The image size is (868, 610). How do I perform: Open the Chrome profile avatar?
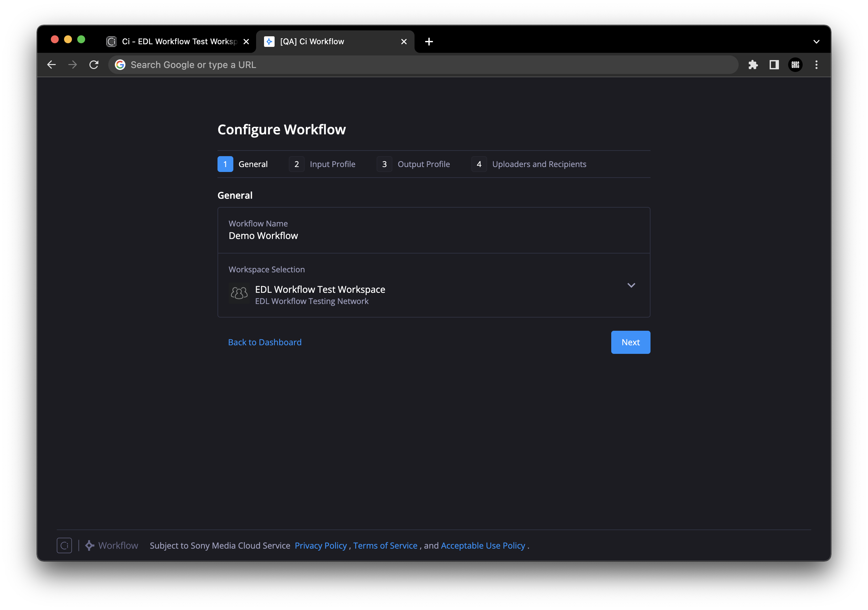pyautogui.click(x=795, y=65)
